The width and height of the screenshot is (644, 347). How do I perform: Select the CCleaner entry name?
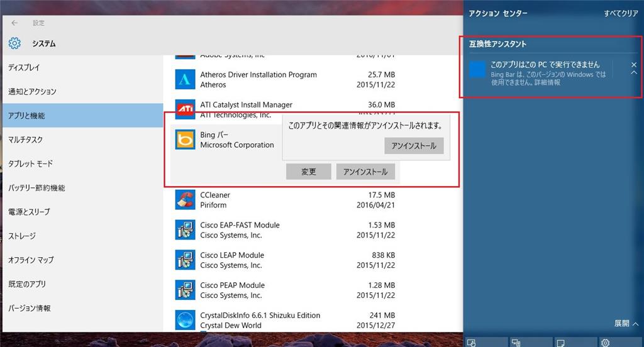(215, 195)
